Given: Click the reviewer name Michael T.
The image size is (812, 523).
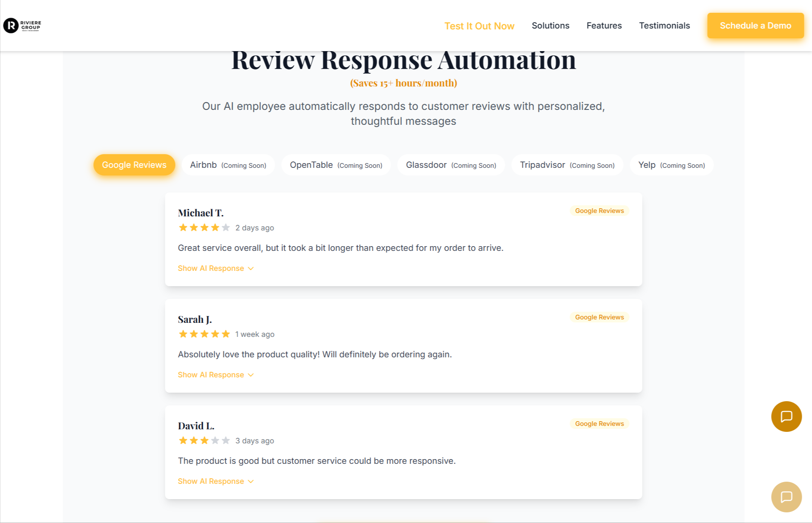Looking at the screenshot, I should click(201, 213).
